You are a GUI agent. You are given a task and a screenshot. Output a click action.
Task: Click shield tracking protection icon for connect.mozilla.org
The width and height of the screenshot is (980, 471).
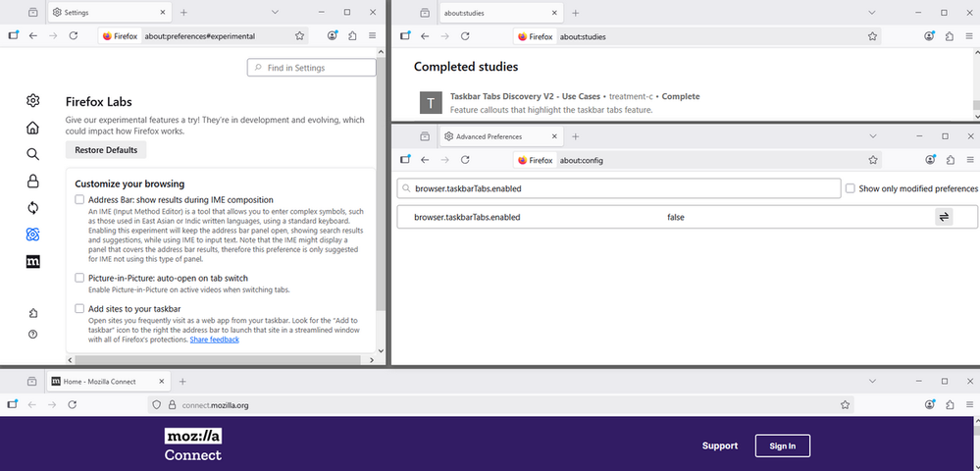tap(156, 404)
